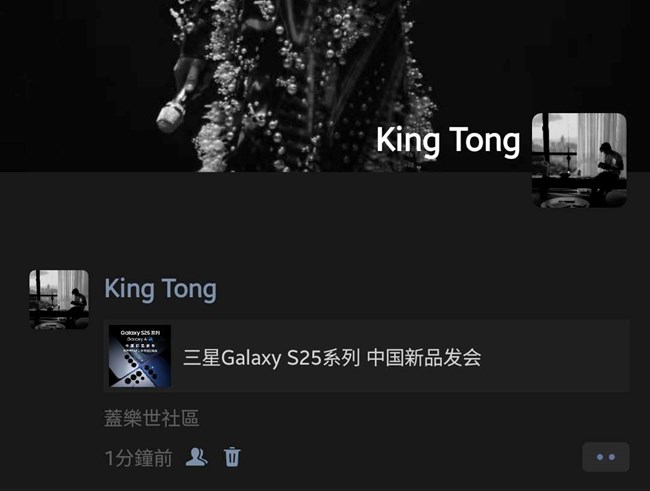This screenshot has width=650, height=491.
Task: Click the shared link card background area
Action: (555, 356)
